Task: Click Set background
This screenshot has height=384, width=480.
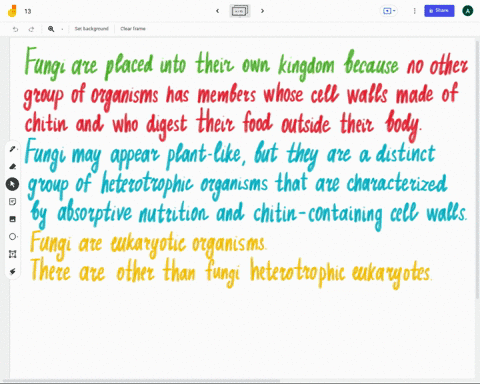Action: point(91,29)
